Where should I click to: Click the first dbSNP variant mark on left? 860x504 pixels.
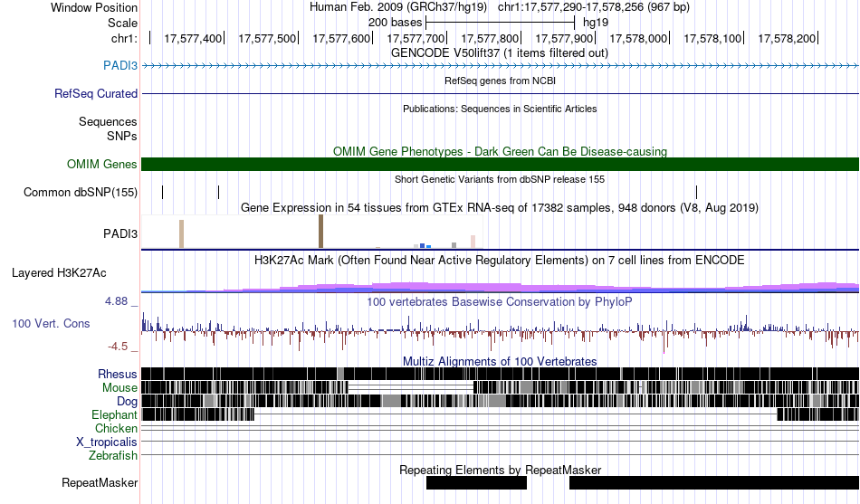[162, 193]
